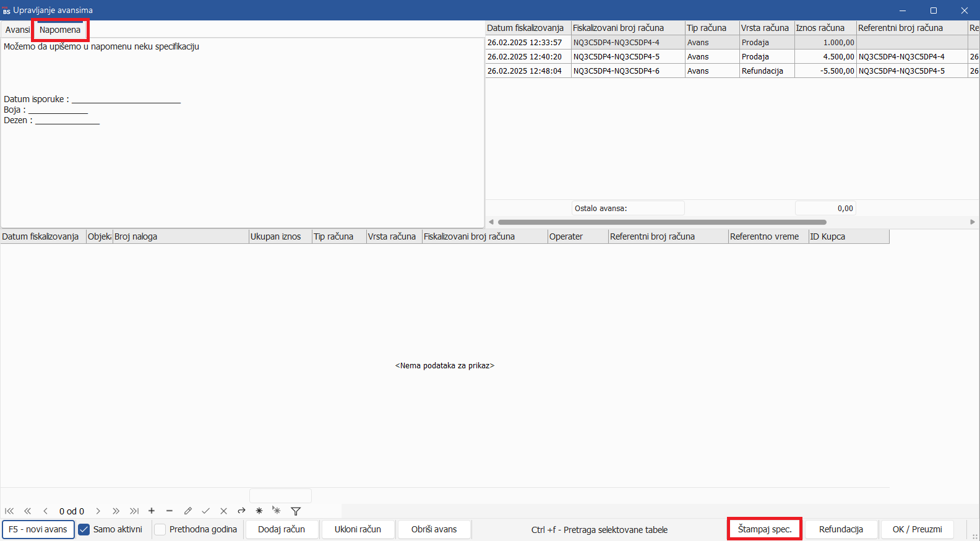Go to the first record in navigator
The width and height of the screenshot is (980, 541).
pyautogui.click(x=9, y=511)
